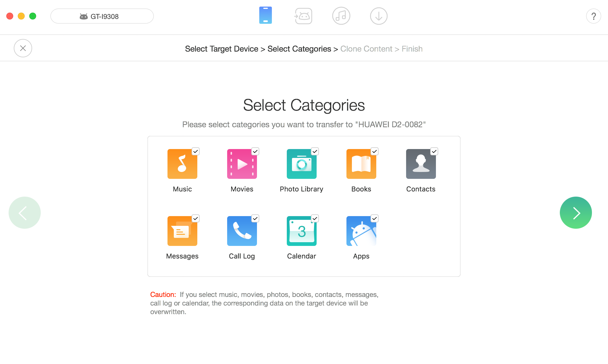Toggle the Contacts category checkbox

point(433,151)
